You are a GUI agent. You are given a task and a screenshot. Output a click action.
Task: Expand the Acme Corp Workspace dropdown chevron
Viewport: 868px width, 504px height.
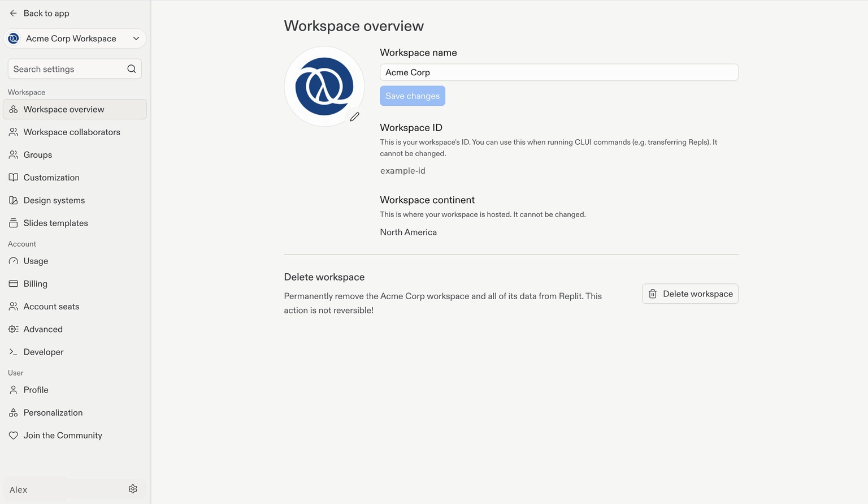pyautogui.click(x=136, y=38)
